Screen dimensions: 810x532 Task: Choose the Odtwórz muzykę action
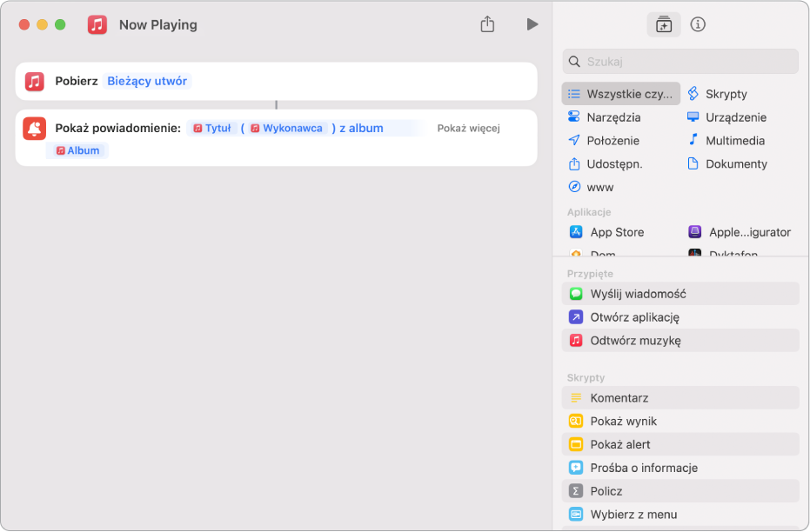click(x=680, y=341)
